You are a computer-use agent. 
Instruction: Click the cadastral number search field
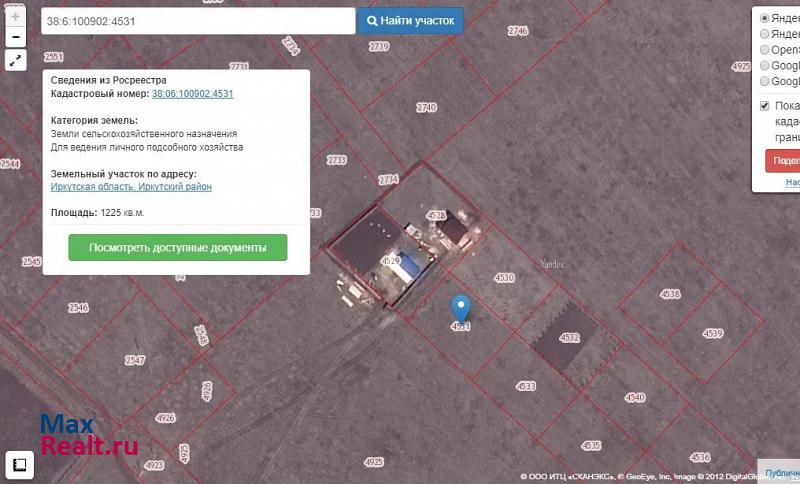pyautogui.click(x=198, y=21)
